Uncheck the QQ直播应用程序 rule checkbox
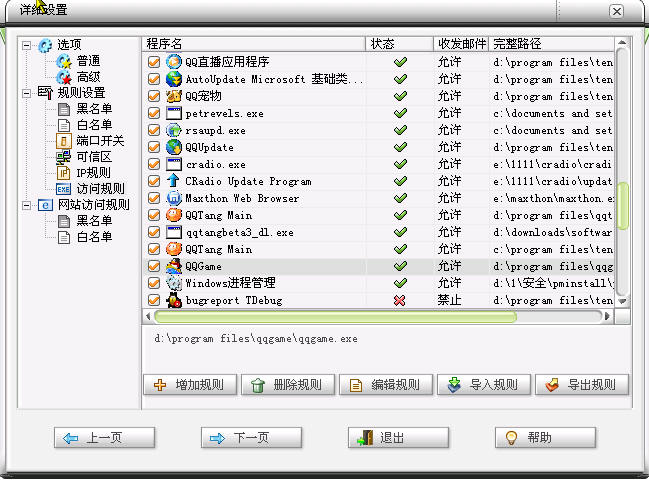This screenshot has width=649, height=481. [x=154, y=62]
